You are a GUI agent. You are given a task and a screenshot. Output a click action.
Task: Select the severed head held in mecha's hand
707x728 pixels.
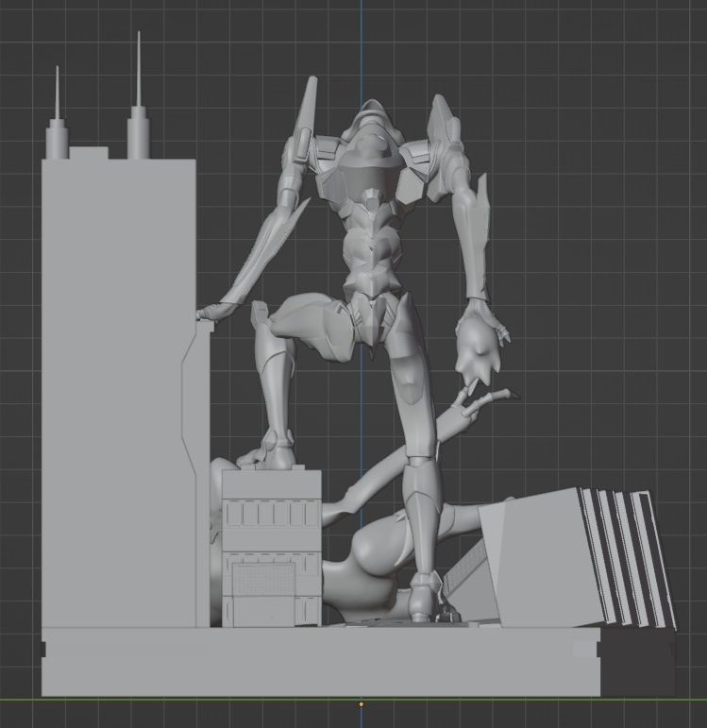(x=478, y=350)
